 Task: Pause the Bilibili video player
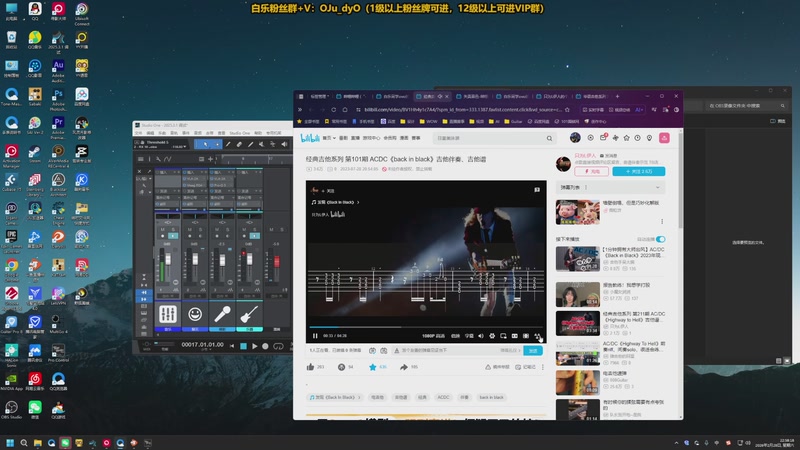(x=315, y=336)
